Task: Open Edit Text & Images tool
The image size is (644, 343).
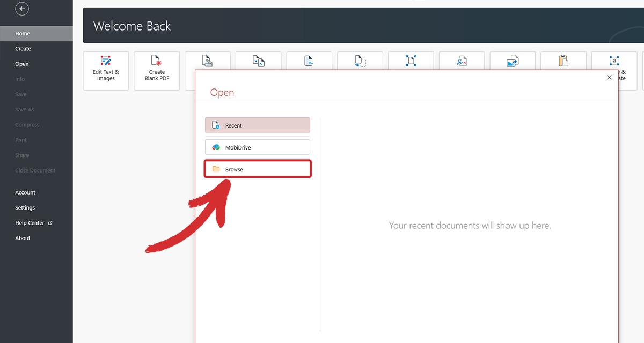Action: (106, 71)
